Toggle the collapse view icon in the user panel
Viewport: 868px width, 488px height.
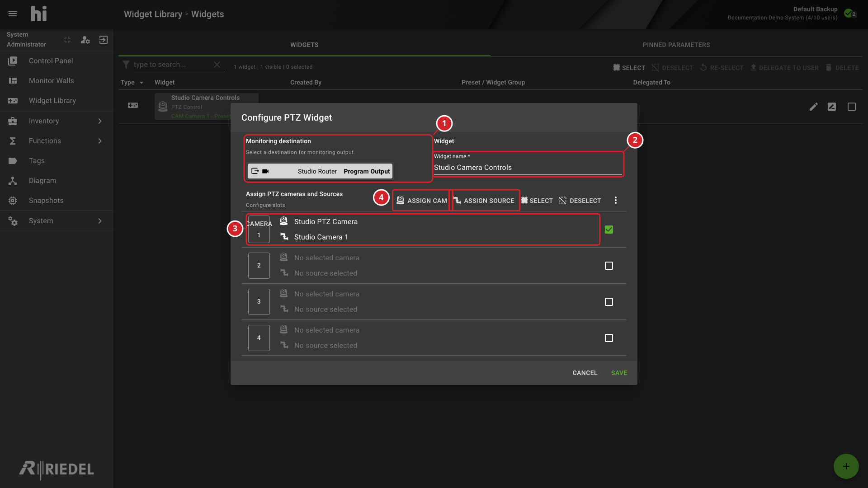(x=67, y=40)
